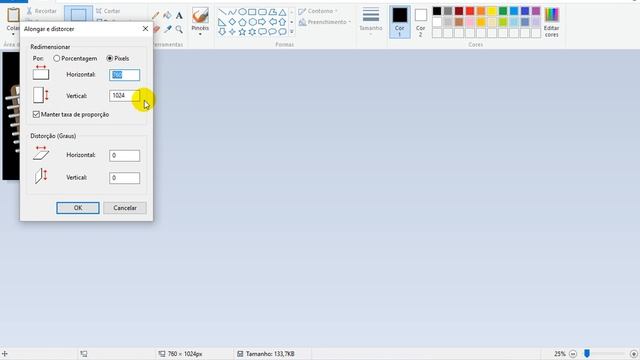640x360 pixels.
Task: Open the Pincéis dropdown arrow
Action: click(x=200, y=34)
